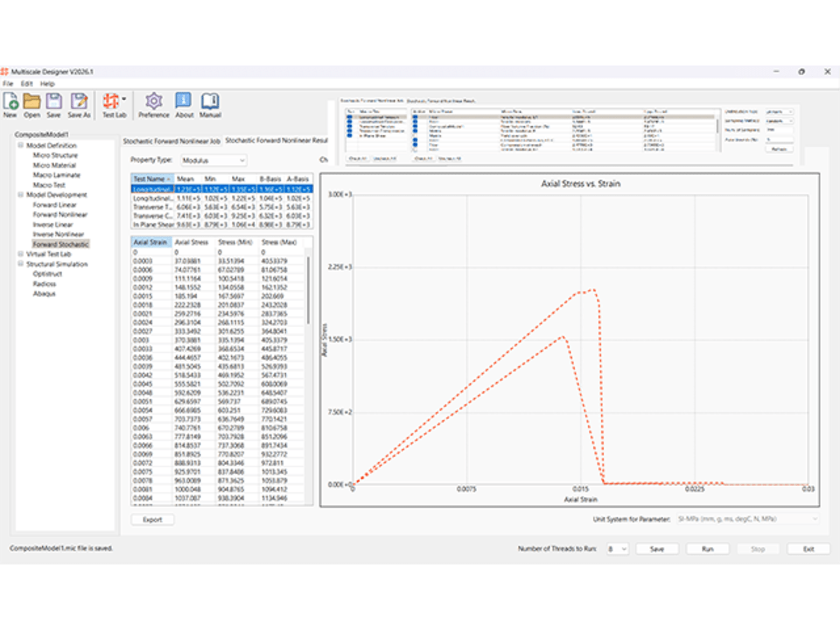Click the Multiscale Designer title bar app icon
Image resolution: width=840 pixels, height=630 pixels.
4,71
